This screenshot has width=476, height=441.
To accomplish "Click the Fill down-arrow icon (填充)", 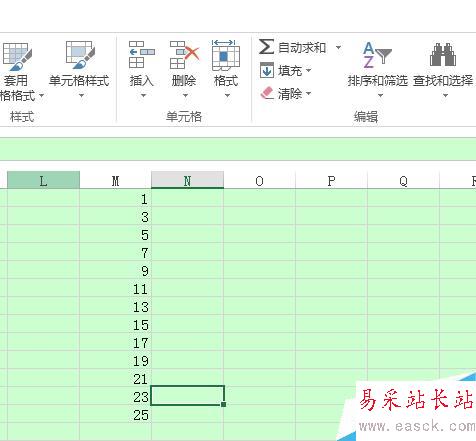I will (267, 70).
